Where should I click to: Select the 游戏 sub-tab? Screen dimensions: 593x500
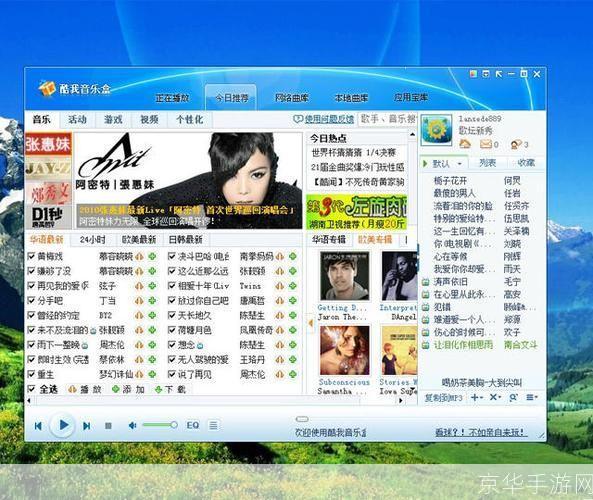click(113, 120)
